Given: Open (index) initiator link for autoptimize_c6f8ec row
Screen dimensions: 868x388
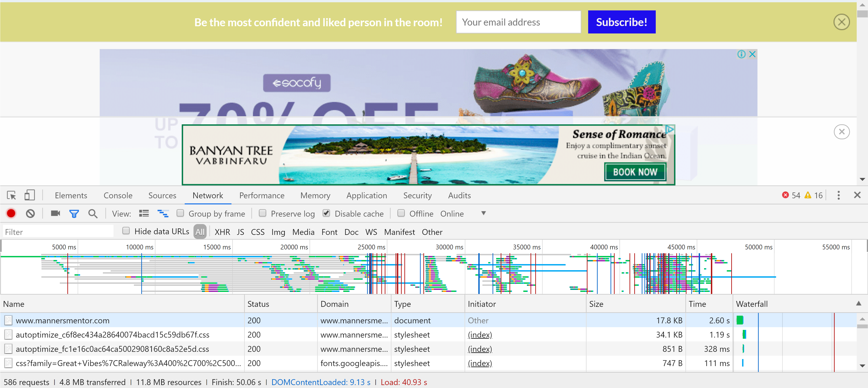Looking at the screenshot, I should (x=480, y=335).
